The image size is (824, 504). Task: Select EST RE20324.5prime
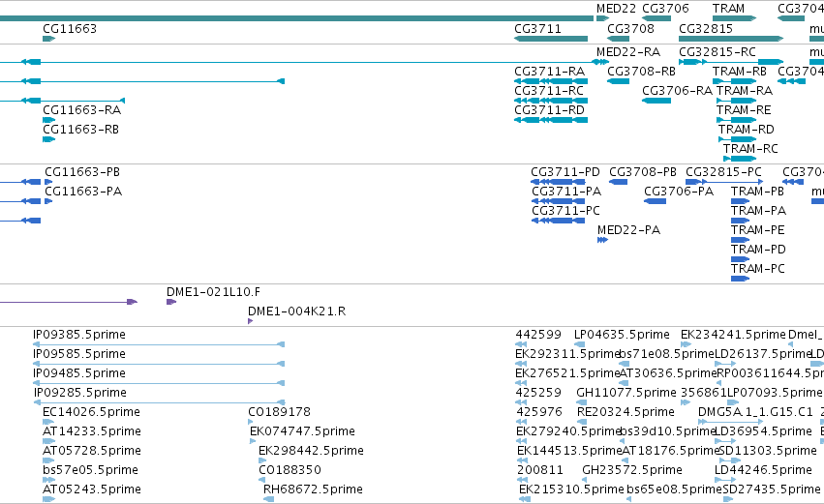pos(626,413)
